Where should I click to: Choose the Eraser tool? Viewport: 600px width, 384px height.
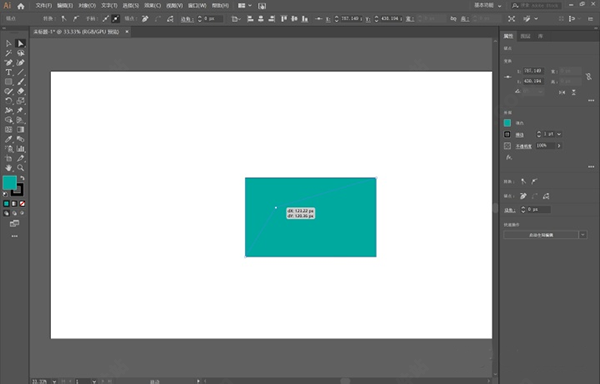[21, 91]
